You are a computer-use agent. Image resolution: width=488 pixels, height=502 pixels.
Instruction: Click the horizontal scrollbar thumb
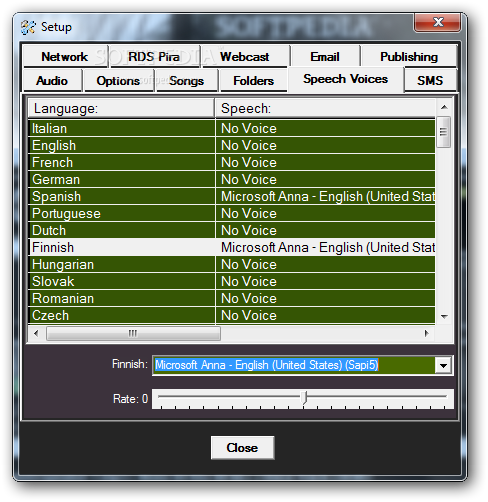[x=133, y=333]
